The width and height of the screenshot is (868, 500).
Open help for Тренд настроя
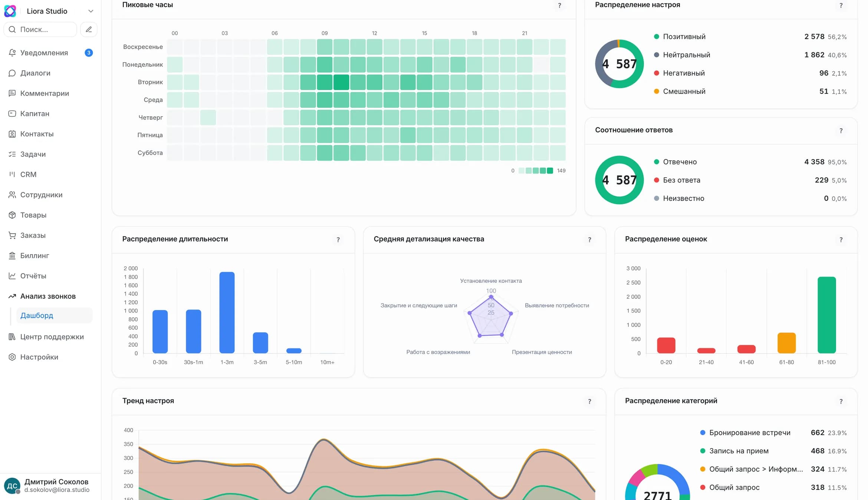[589, 401]
